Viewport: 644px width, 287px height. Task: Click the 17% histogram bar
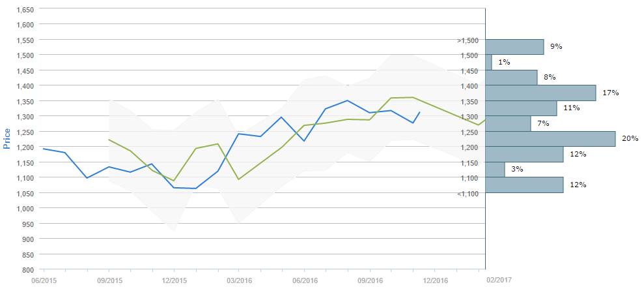541,93
